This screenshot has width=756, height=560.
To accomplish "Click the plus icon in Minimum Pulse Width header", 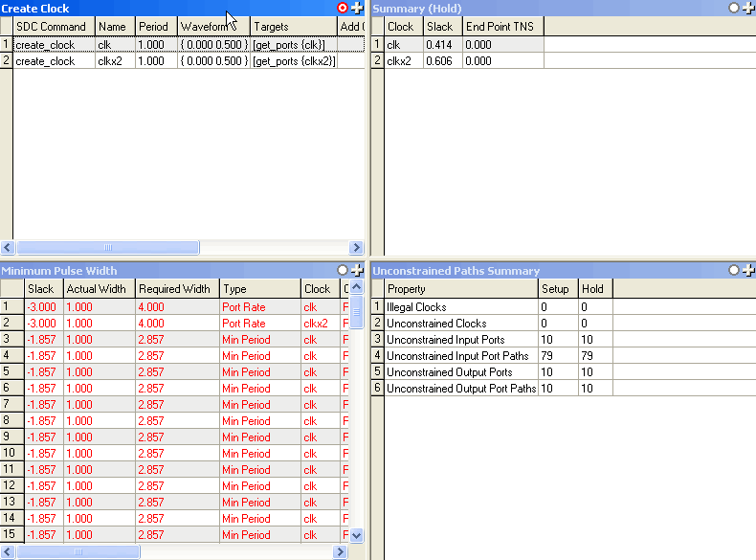I will [357, 271].
